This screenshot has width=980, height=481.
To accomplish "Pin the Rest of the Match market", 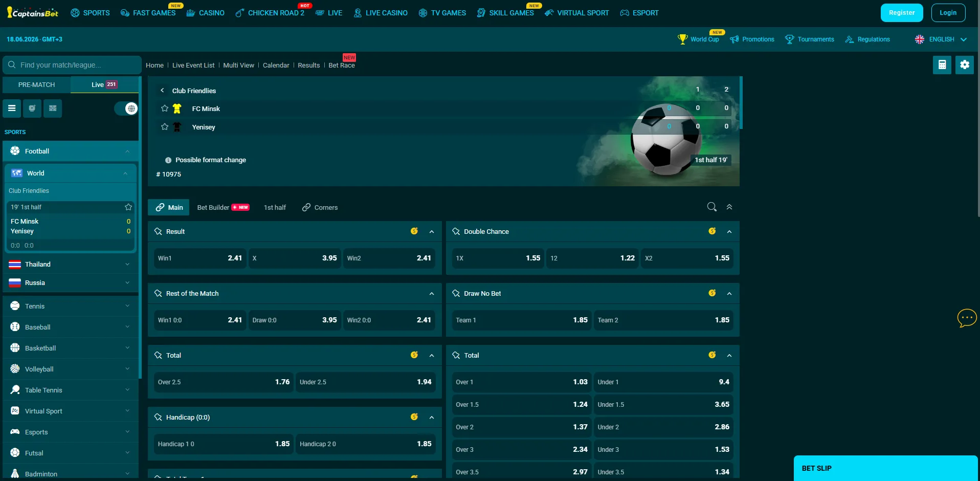I will [158, 294].
